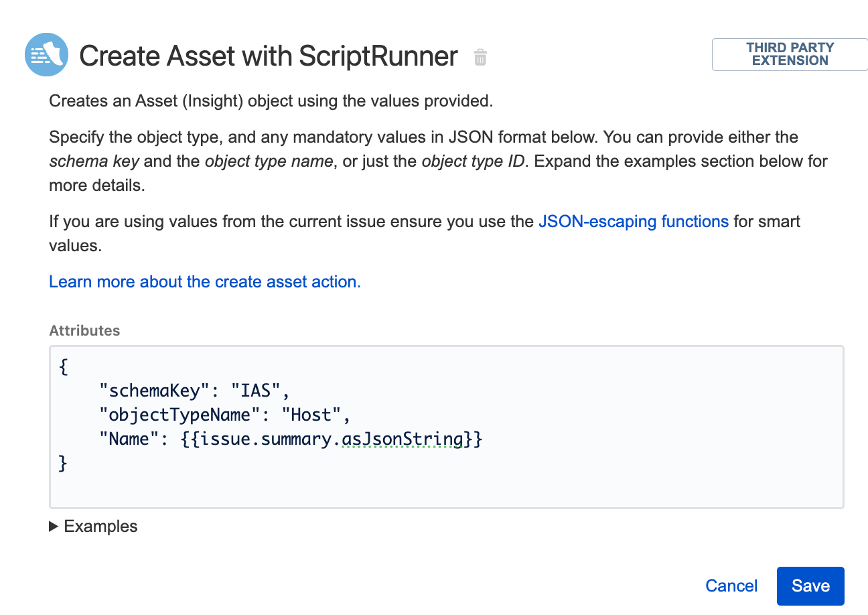Cancel the create asset action

coord(731,586)
